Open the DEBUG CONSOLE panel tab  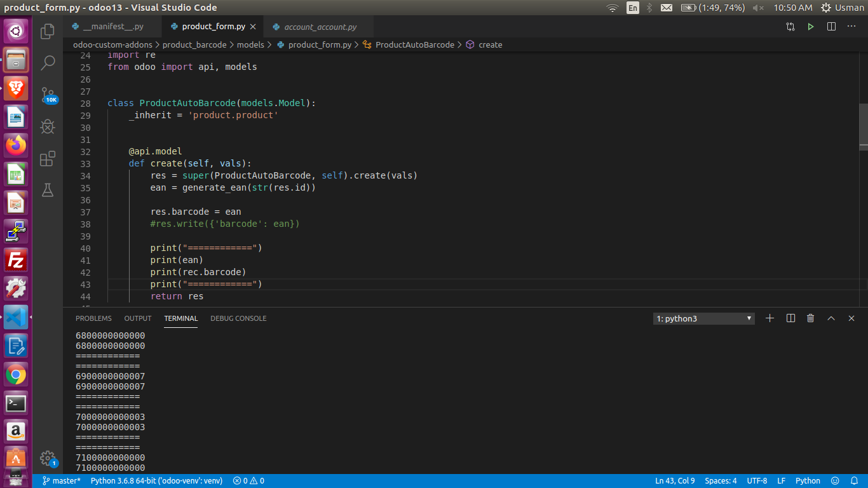(x=238, y=318)
